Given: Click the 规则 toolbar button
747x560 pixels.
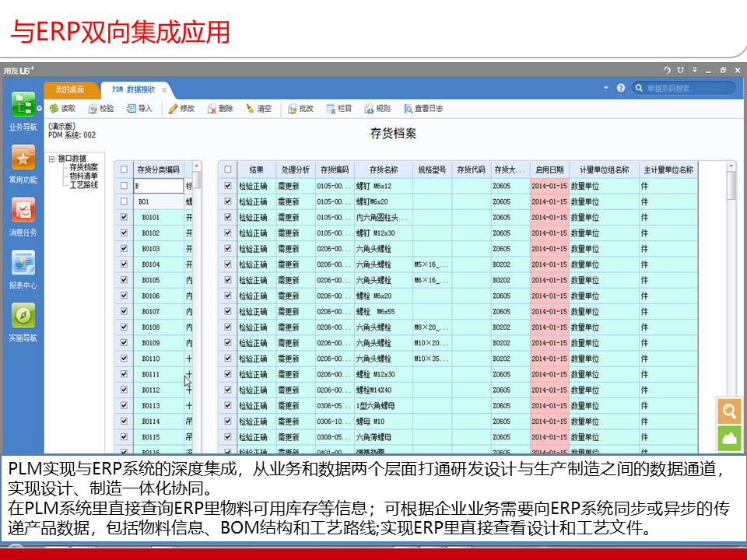Looking at the screenshot, I should click(377, 109).
